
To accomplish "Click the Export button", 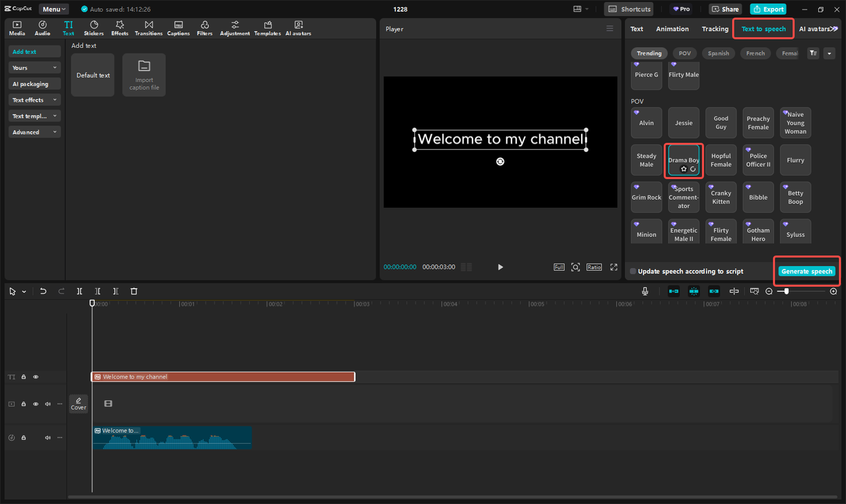I will [x=768, y=9].
